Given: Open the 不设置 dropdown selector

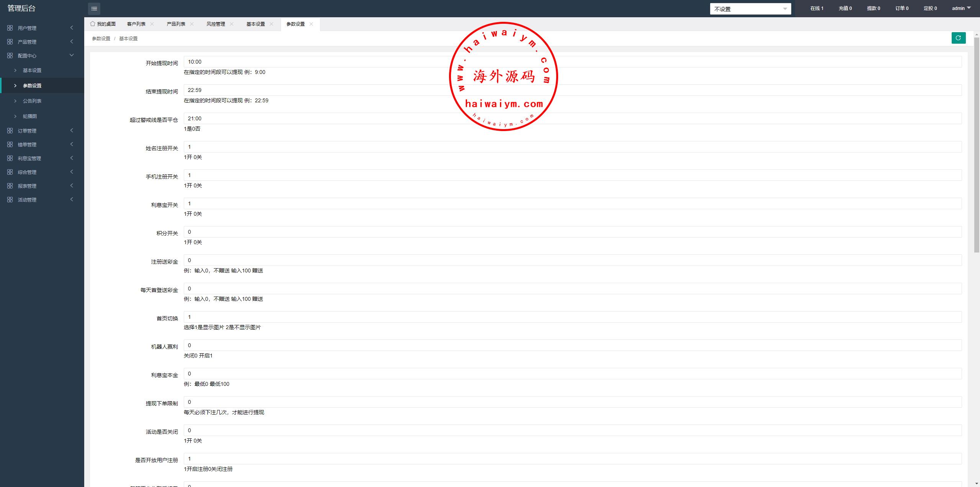Looking at the screenshot, I should coord(750,9).
